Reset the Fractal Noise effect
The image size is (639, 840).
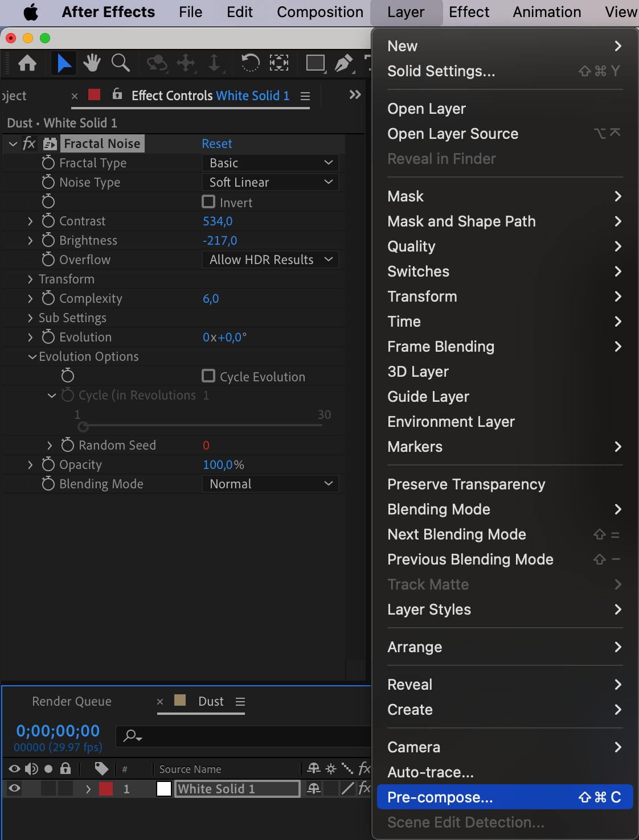(x=217, y=143)
